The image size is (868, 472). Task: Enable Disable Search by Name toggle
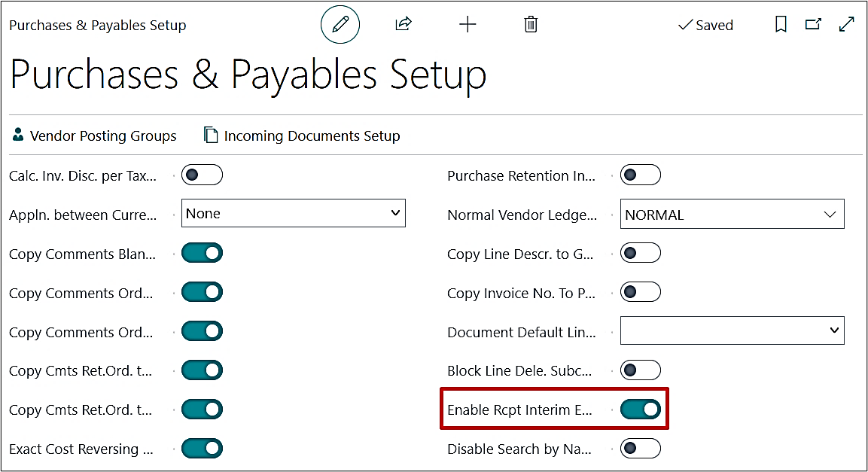640,449
